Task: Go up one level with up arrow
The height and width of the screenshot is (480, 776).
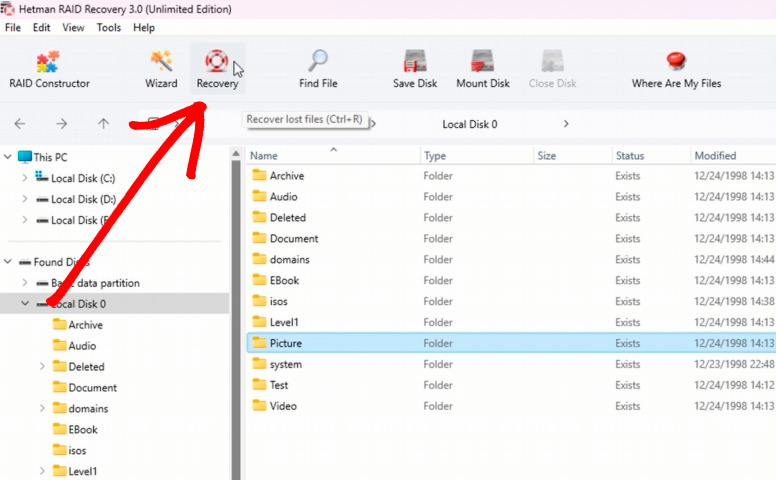Action: click(103, 124)
